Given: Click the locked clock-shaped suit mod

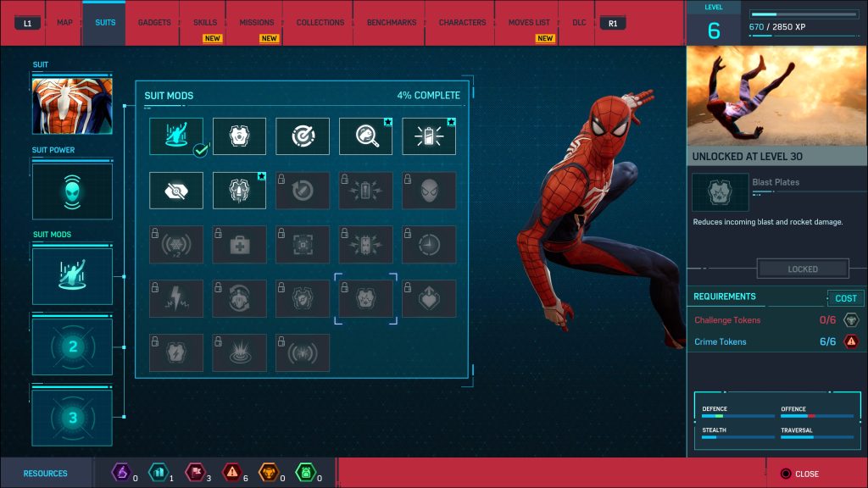Looking at the screenshot, I should click(429, 244).
